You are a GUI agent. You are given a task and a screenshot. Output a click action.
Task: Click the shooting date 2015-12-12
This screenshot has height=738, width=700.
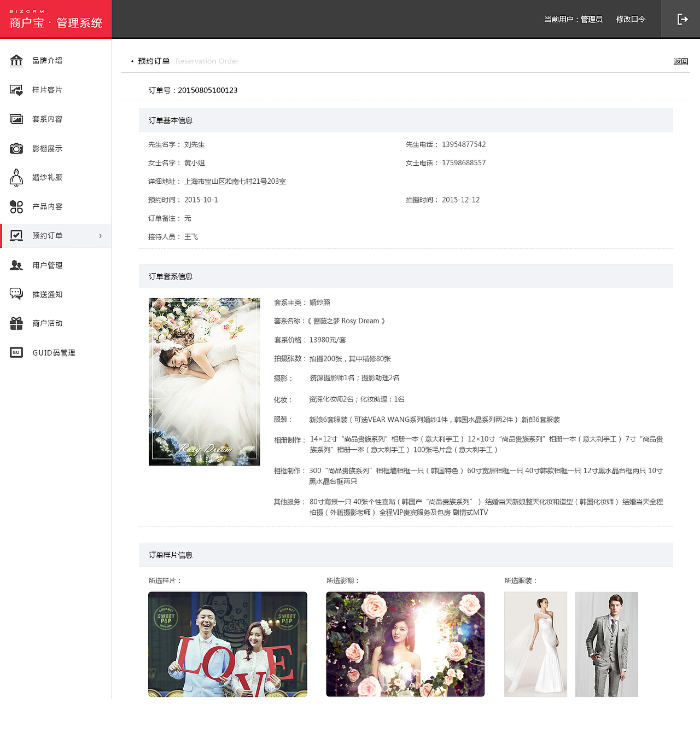[x=460, y=200]
